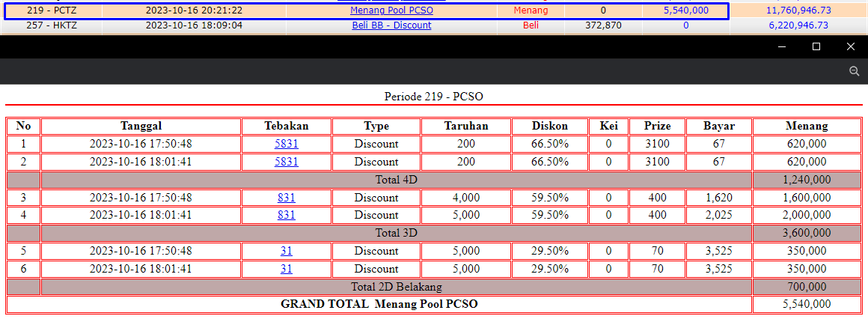The width and height of the screenshot is (868, 322).
Task: Open tebakan 831 link in row 3
Action: point(286,198)
